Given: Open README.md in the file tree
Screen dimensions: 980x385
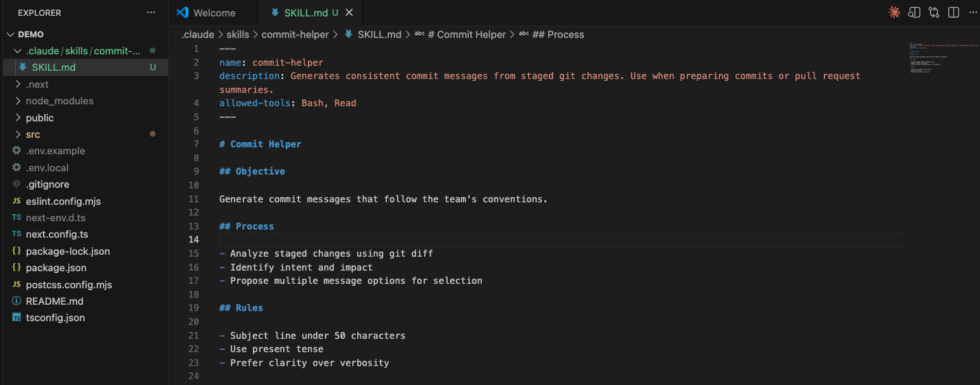Looking at the screenshot, I should [x=54, y=302].
